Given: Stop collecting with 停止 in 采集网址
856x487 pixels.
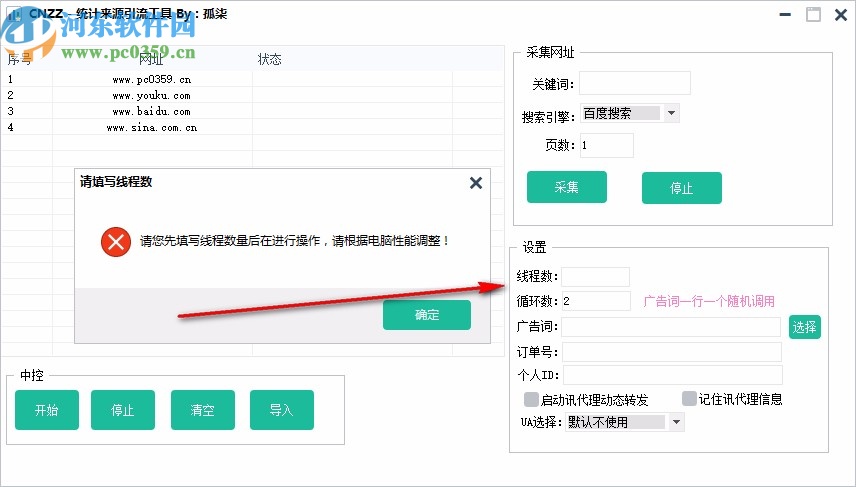Looking at the screenshot, I should pos(681,188).
